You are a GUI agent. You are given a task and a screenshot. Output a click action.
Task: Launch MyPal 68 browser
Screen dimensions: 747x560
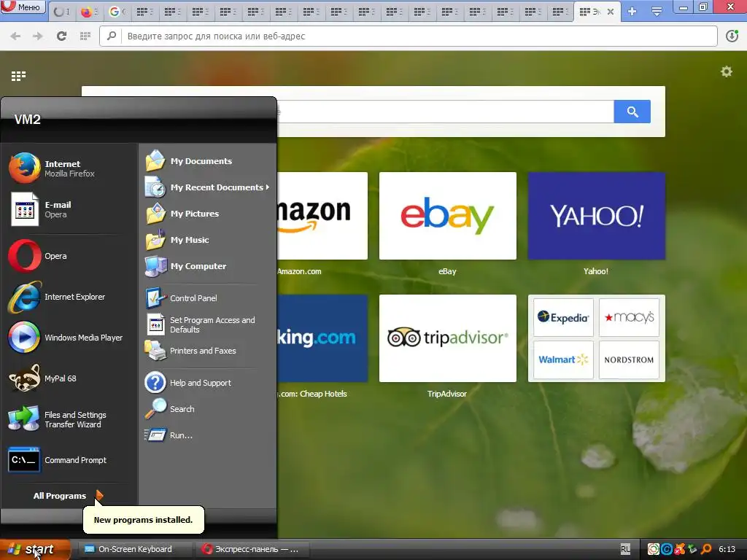[x=69, y=378]
